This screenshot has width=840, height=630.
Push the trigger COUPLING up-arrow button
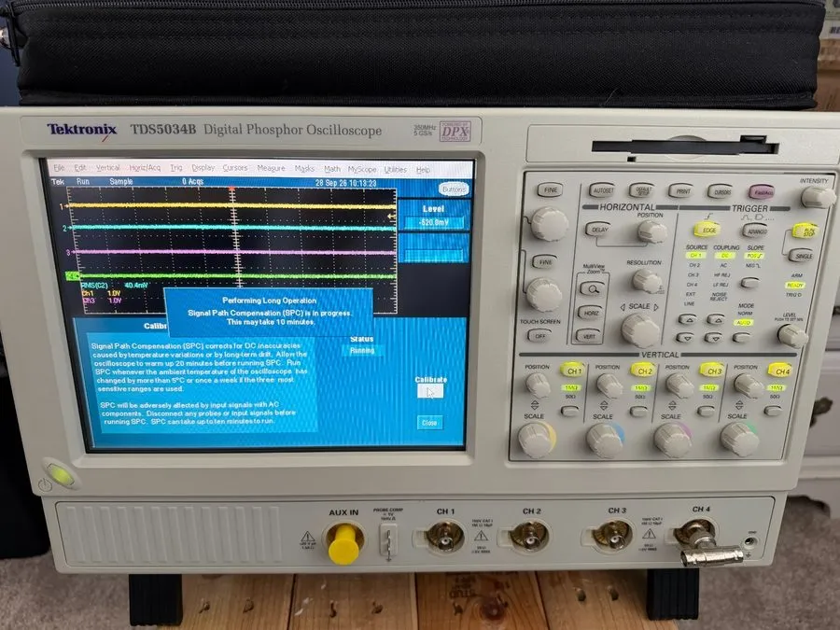coord(715,320)
